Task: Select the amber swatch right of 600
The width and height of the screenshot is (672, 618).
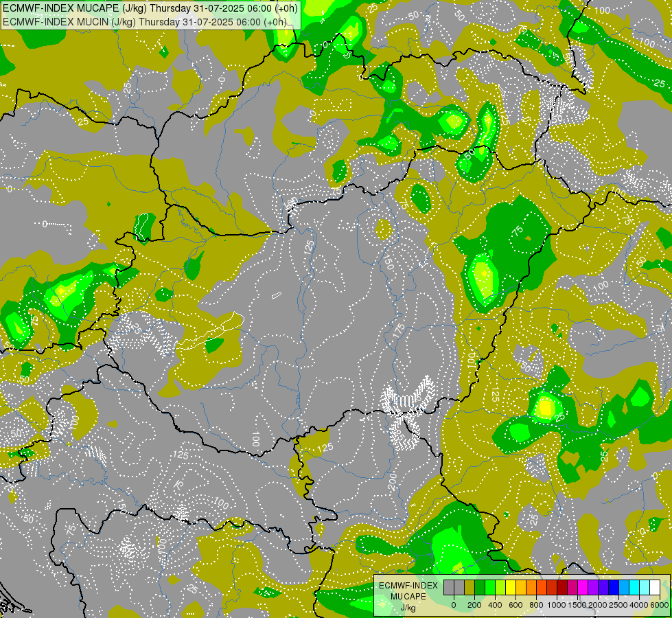Action: click(x=521, y=587)
